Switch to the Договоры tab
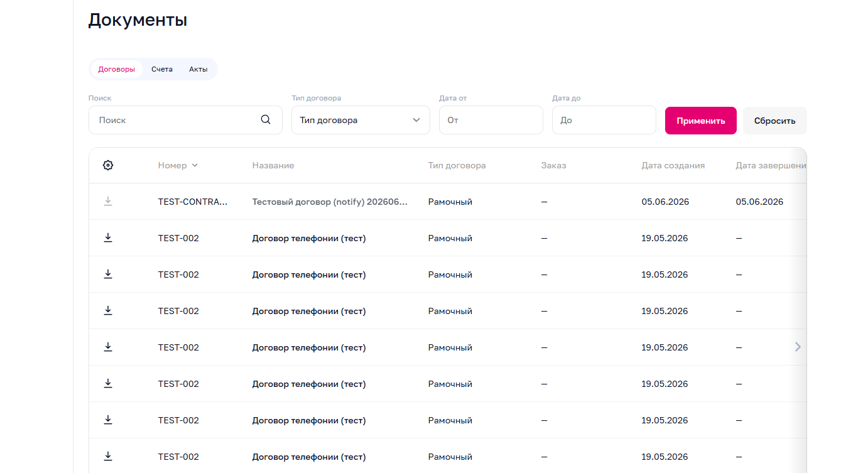The height and width of the screenshot is (473, 868). click(116, 69)
